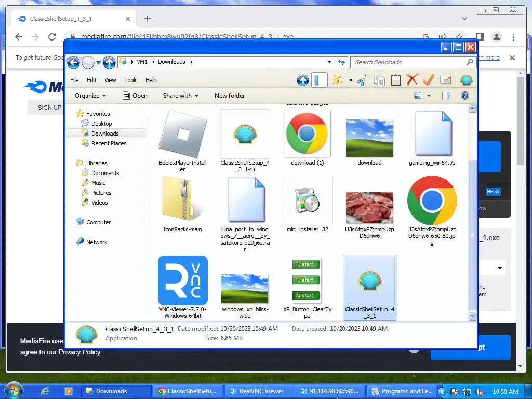Select Computer in the navigation pane
532x399 pixels.
pos(98,222)
